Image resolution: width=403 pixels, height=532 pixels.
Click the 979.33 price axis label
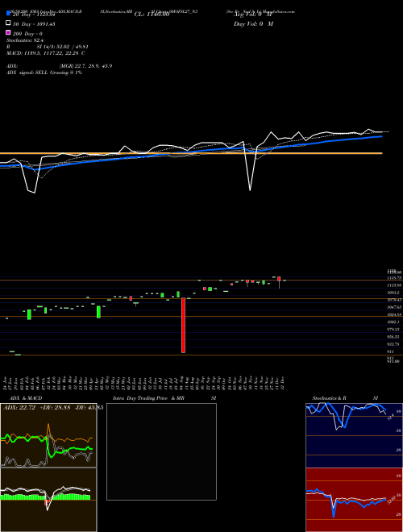pyautogui.click(x=394, y=329)
